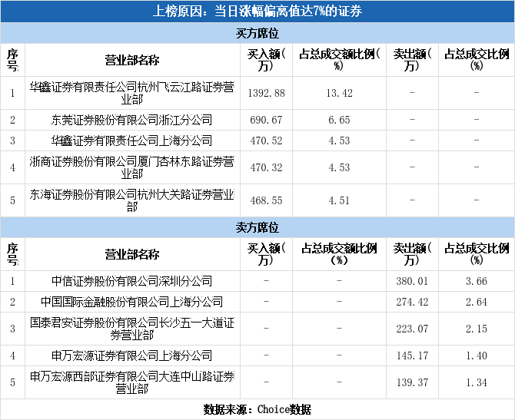
Task: Select the 卖方席位 section header
Action: click(x=257, y=227)
